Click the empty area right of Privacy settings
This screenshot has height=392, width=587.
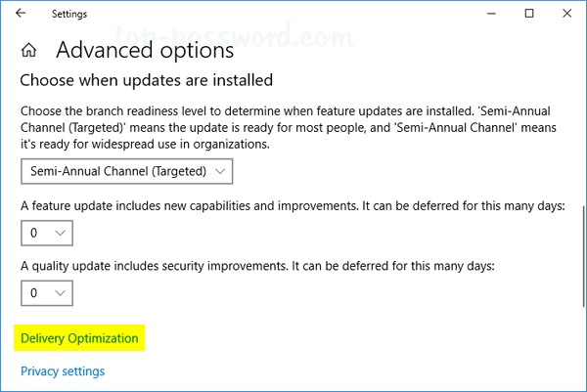click(342, 371)
